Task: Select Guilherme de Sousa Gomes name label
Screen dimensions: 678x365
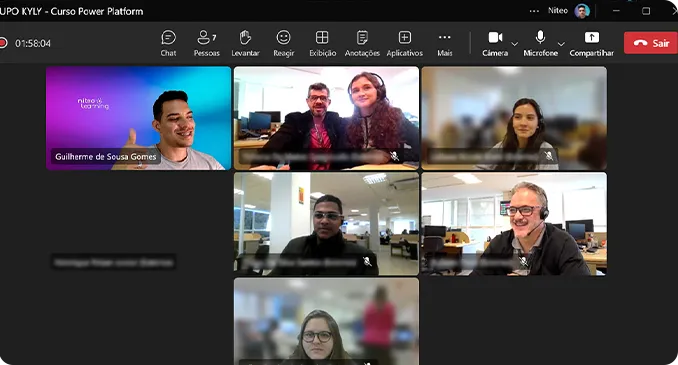Action: click(x=106, y=157)
